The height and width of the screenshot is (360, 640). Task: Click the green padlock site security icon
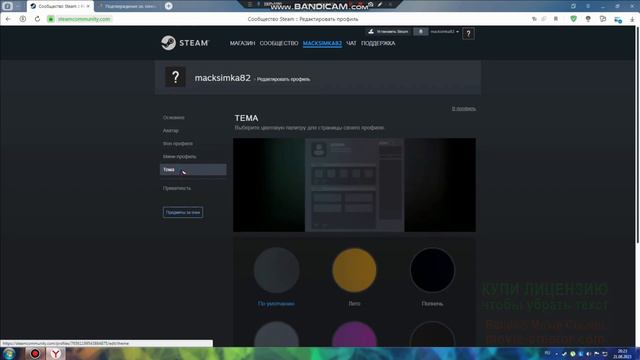click(51, 19)
